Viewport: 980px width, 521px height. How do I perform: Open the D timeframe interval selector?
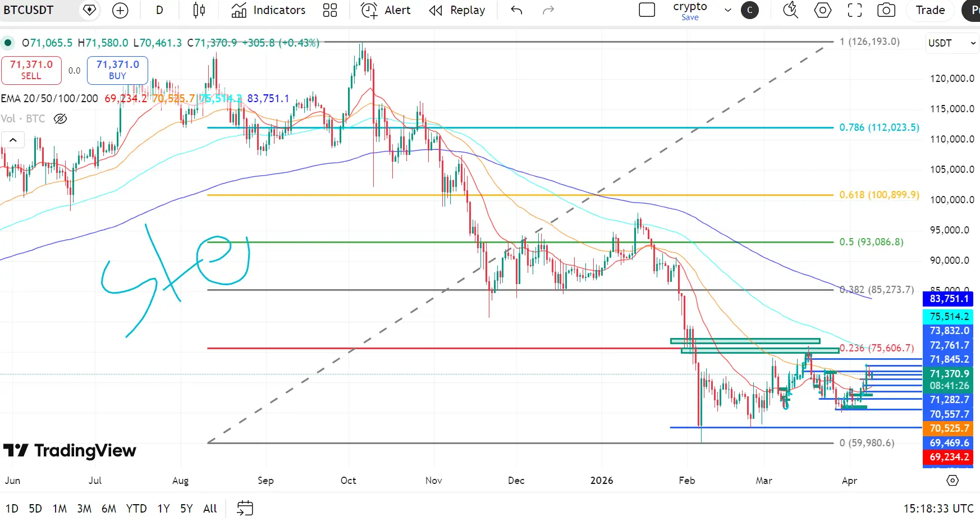159,10
